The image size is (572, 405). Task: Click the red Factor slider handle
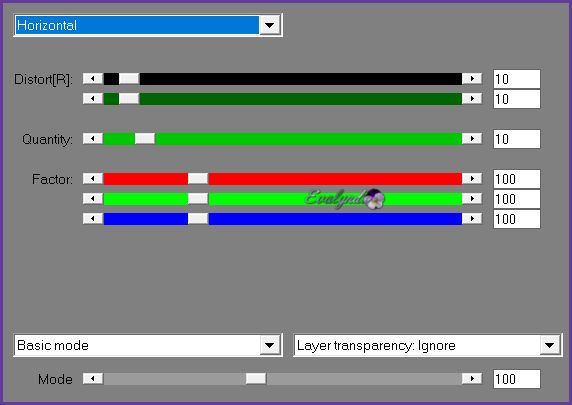click(198, 178)
